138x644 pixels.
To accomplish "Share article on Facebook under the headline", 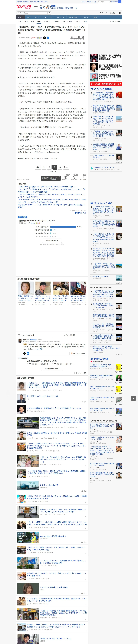I will pos(48,38).
